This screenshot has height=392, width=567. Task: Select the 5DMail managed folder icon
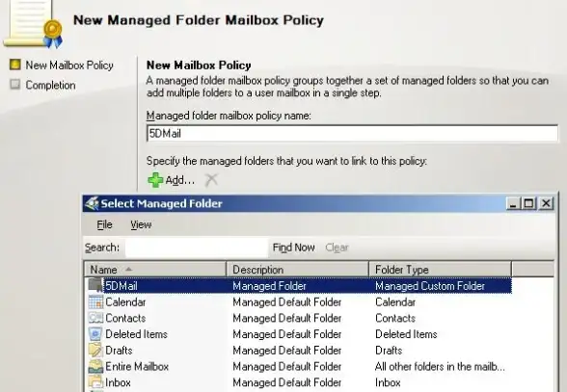pyautogui.click(x=95, y=285)
